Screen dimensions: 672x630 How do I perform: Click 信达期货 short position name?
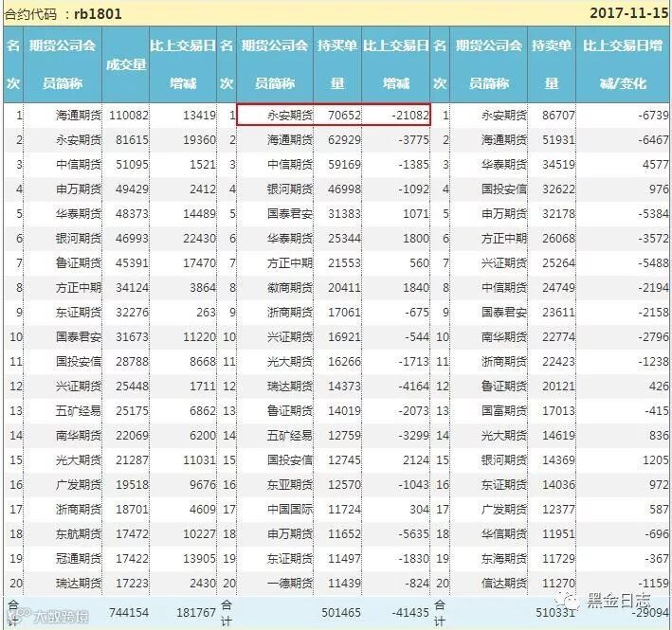(504, 584)
